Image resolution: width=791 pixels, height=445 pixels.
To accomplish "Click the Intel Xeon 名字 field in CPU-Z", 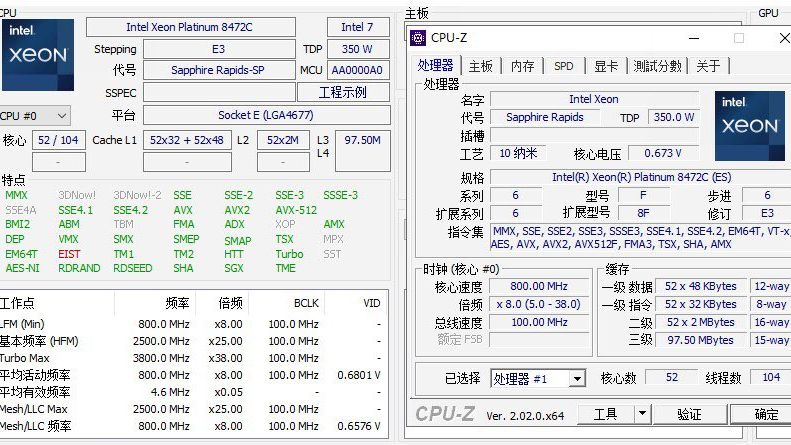I will [x=594, y=99].
